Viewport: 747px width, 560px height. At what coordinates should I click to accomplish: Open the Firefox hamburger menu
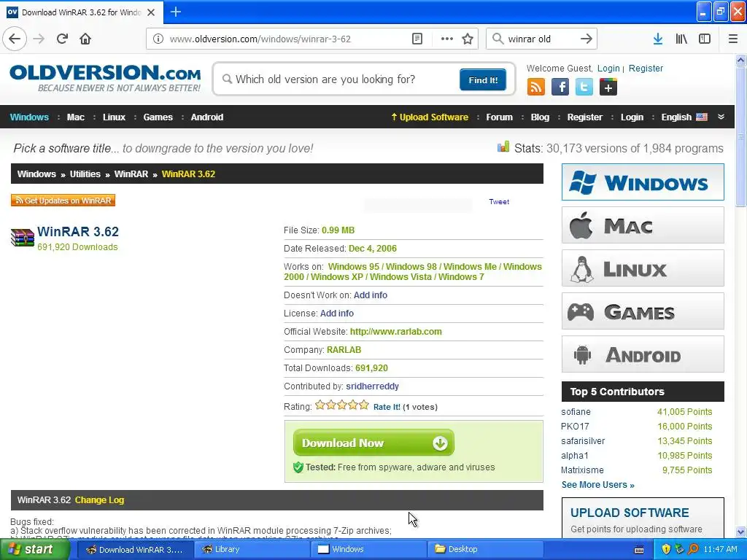(x=732, y=39)
